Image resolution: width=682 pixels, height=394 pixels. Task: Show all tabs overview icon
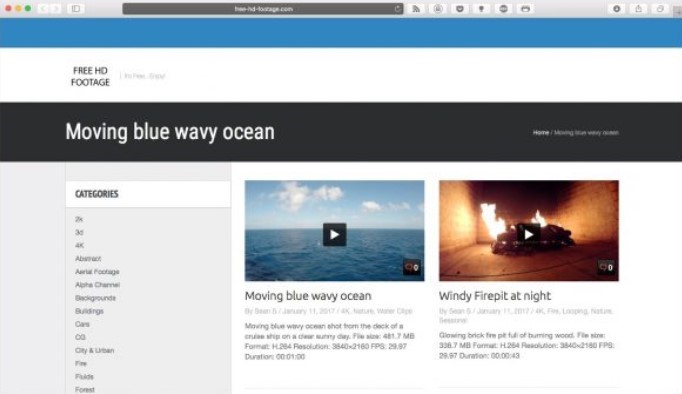(x=660, y=9)
